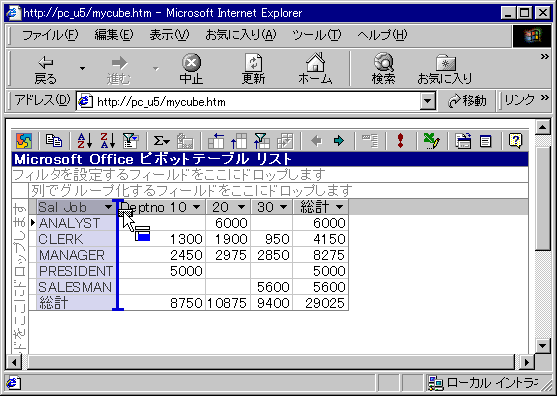Click the ホーム home button
Image resolution: width=557 pixels, height=396 pixels.
[315, 69]
